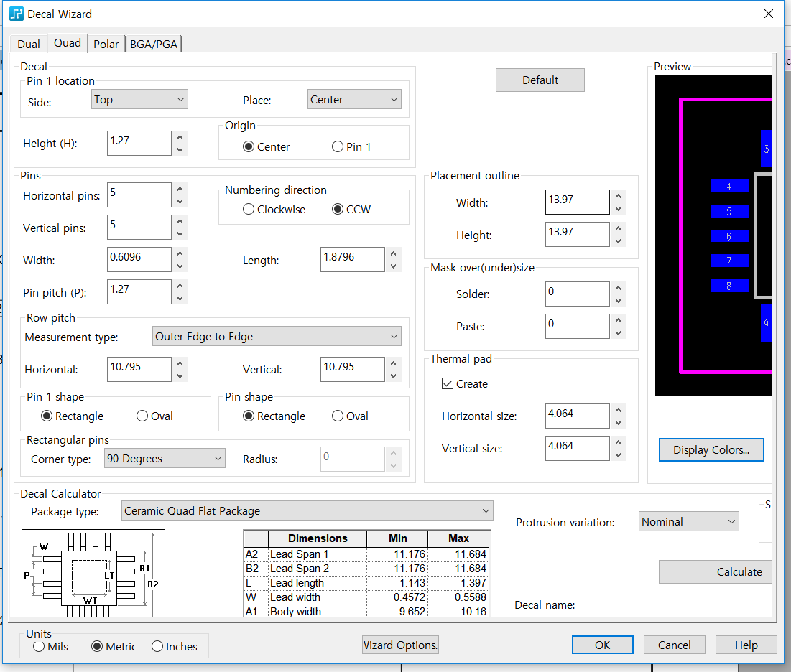Viewport: 791px width, 672px height.
Task: Choose Oval for Pin 1 shape
Action: pyautogui.click(x=142, y=416)
